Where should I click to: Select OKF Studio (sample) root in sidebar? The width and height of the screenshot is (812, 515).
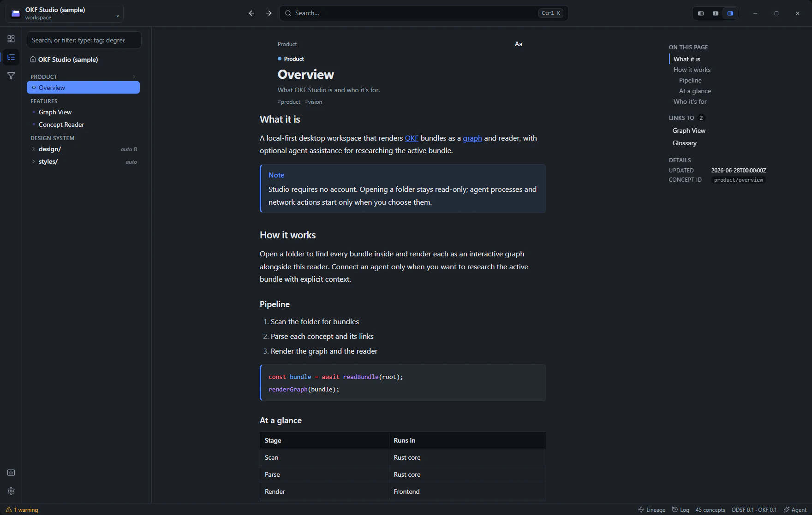click(68, 59)
